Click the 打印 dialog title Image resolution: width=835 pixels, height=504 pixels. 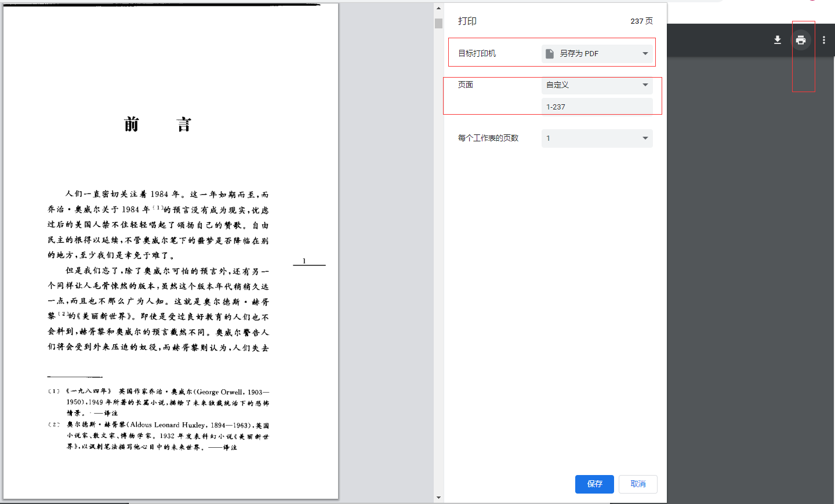467,21
